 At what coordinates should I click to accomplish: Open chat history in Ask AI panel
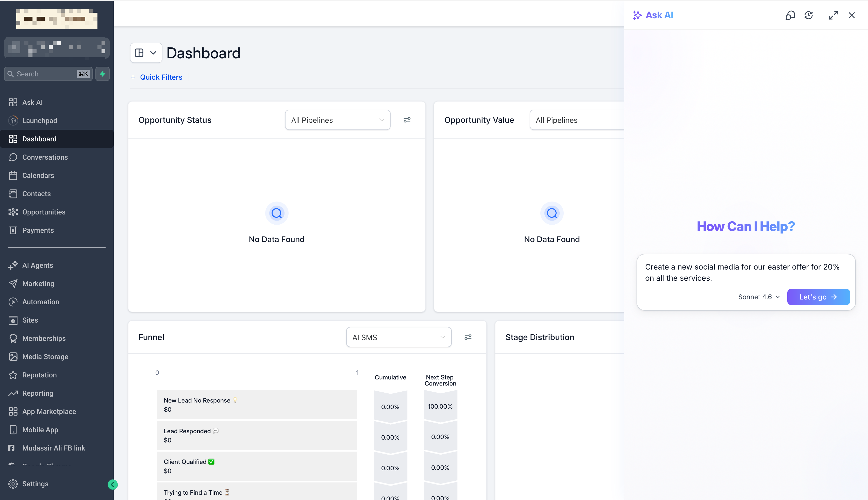[x=809, y=15]
